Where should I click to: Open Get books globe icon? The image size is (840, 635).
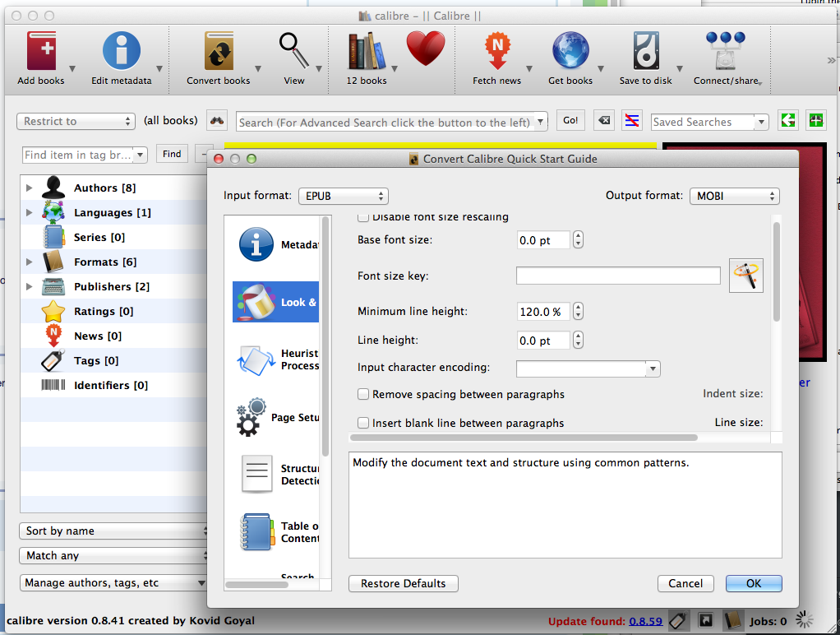click(x=570, y=51)
